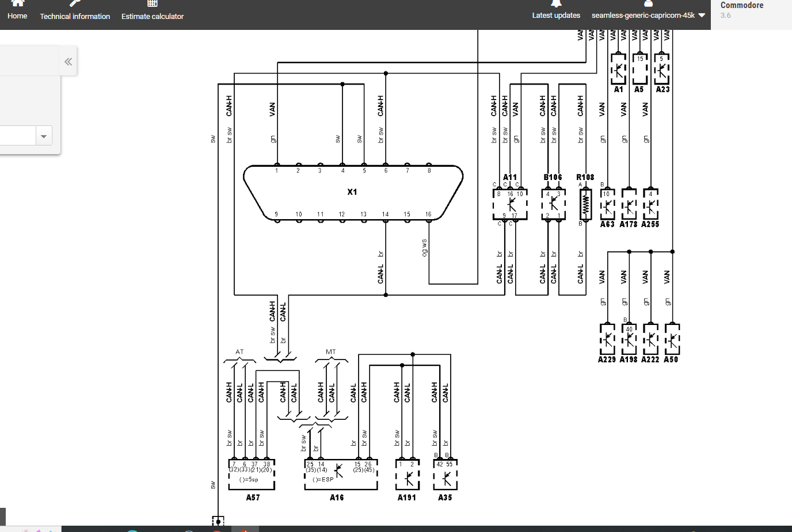Click component A222 symbol
792x532 pixels.
pos(650,339)
